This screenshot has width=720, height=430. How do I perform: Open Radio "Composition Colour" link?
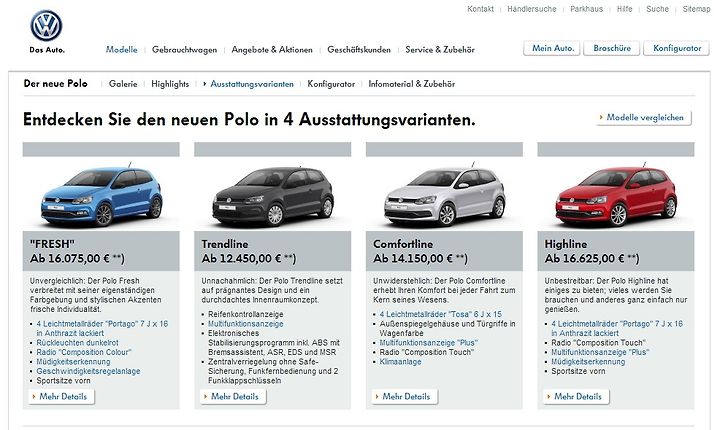(x=84, y=352)
